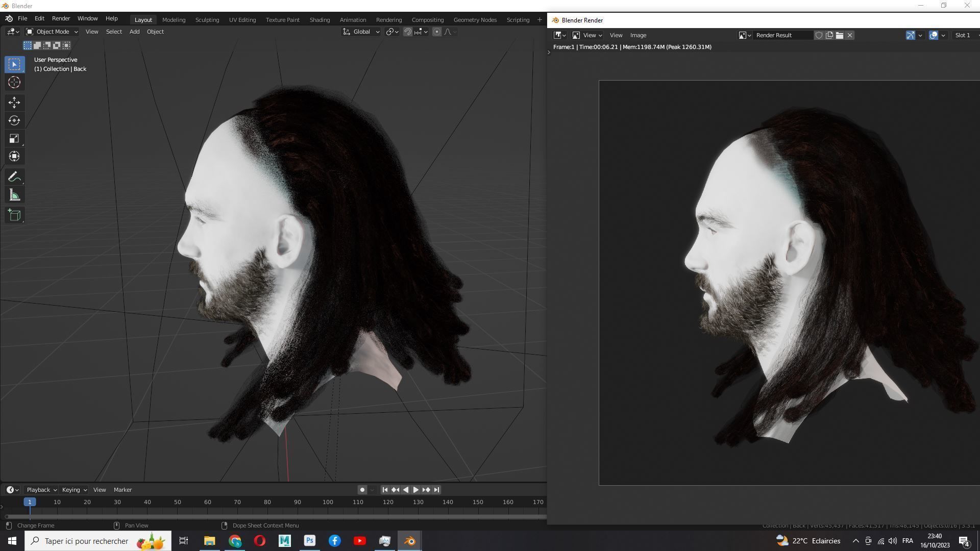The width and height of the screenshot is (980, 551).
Task: Add a new workspace tab with plus
Action: pos(540,19)
